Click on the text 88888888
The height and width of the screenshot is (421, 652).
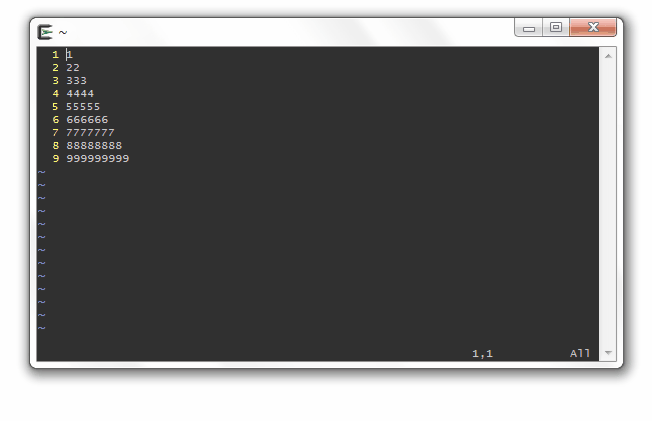pyautogui.click(x=94, y=146)
